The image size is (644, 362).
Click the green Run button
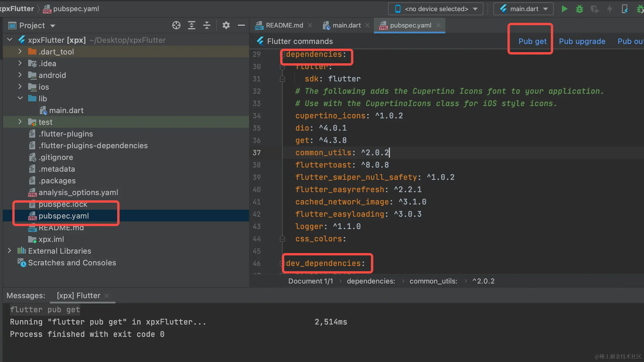(564, 9)
